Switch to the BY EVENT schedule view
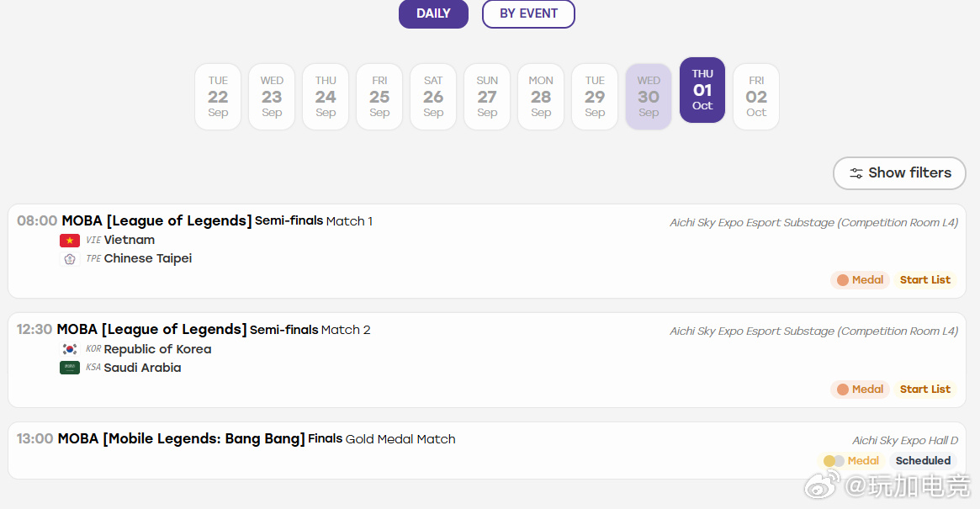The height and width of the screenshot is (509, 980). coord(528,13)
